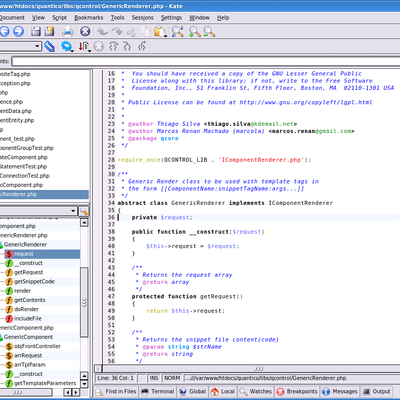Open the dropdown above the symbol tree
The height and width of the screenshot is (400, 400).
pyautogui.click(x=38, y=211)
